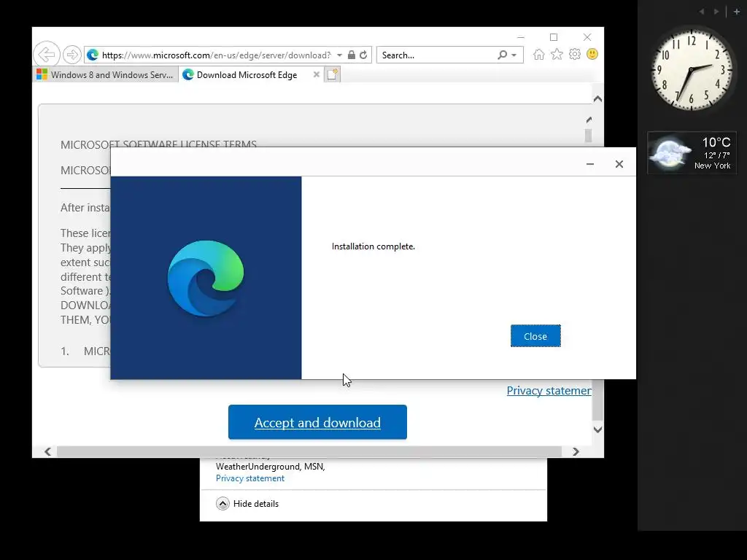Click the Internet Explorer forward arrow
The width and height of the screenshot is (747, 560).
(x=72, y=55)
